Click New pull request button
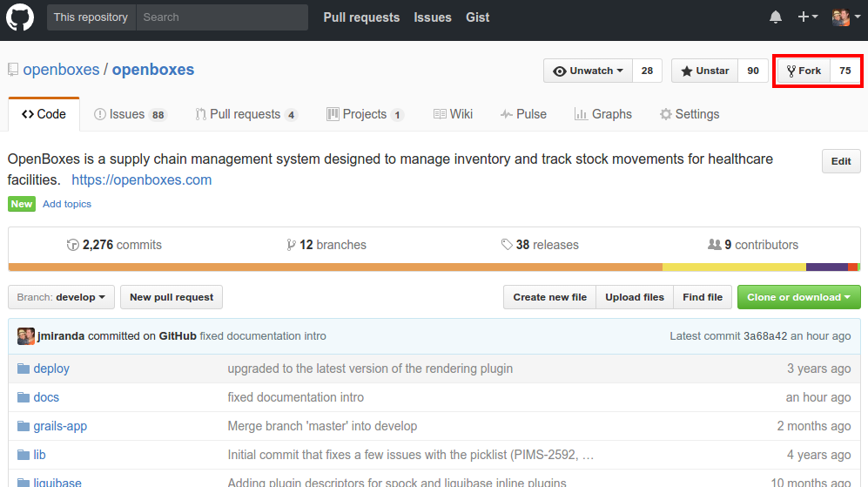The image size is (868, 487). [172, 298]
